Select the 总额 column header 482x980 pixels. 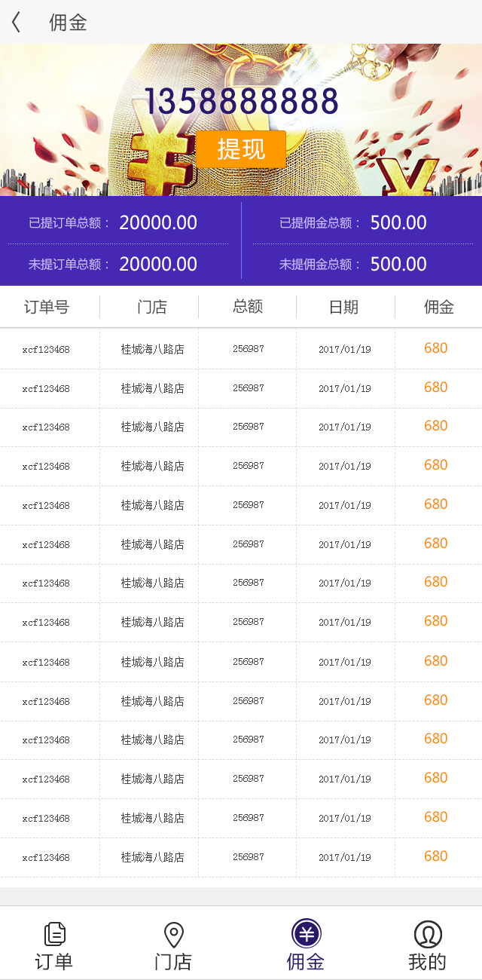(x=247, y=306)
